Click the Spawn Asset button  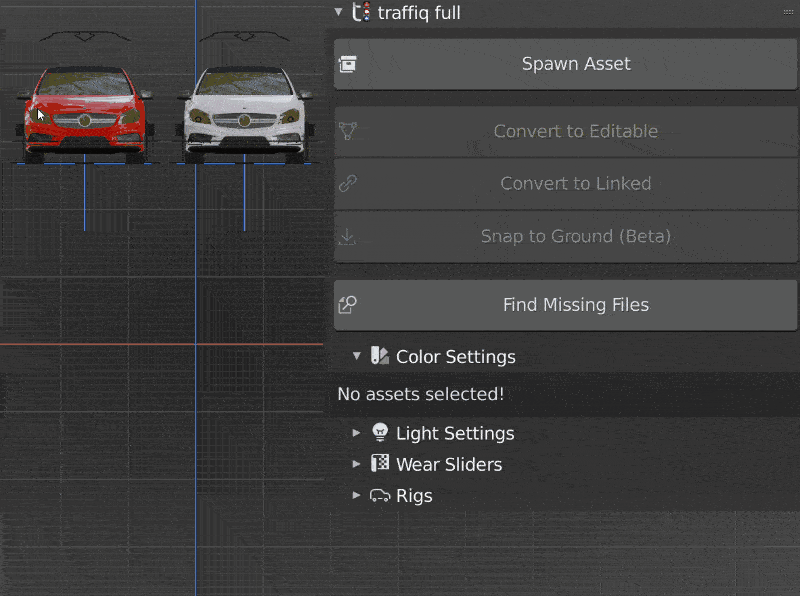pyautogui.click(x=565, y=64)
